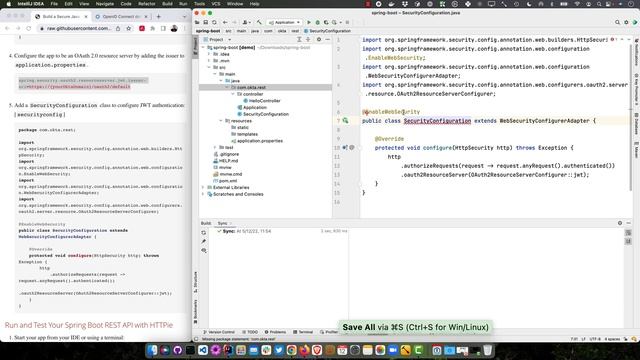The height and width of the screenshot is (360, 640).
Task: Open the Navigate menu in menu bar
Action: 104,4
